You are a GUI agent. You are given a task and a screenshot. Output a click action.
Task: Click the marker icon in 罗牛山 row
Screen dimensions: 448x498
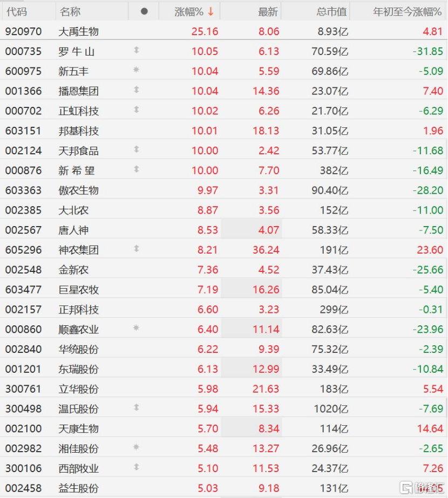tap(137, 50)
